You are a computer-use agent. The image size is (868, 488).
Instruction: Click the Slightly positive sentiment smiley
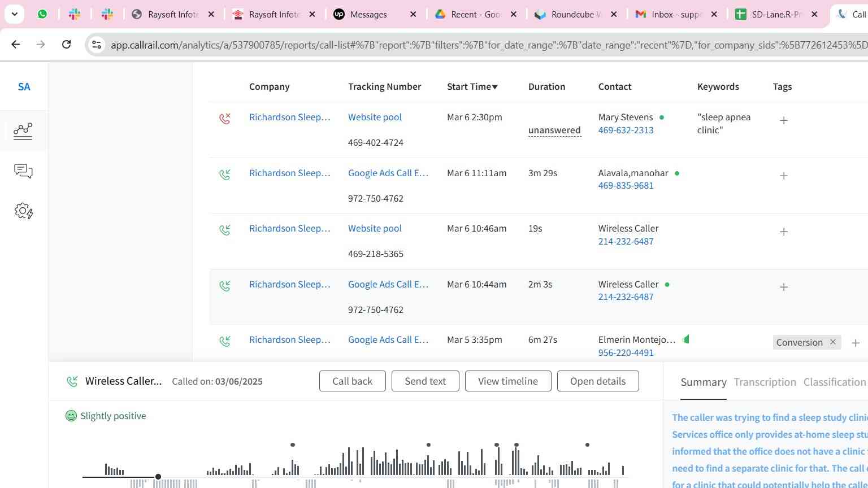coord(71,416)
